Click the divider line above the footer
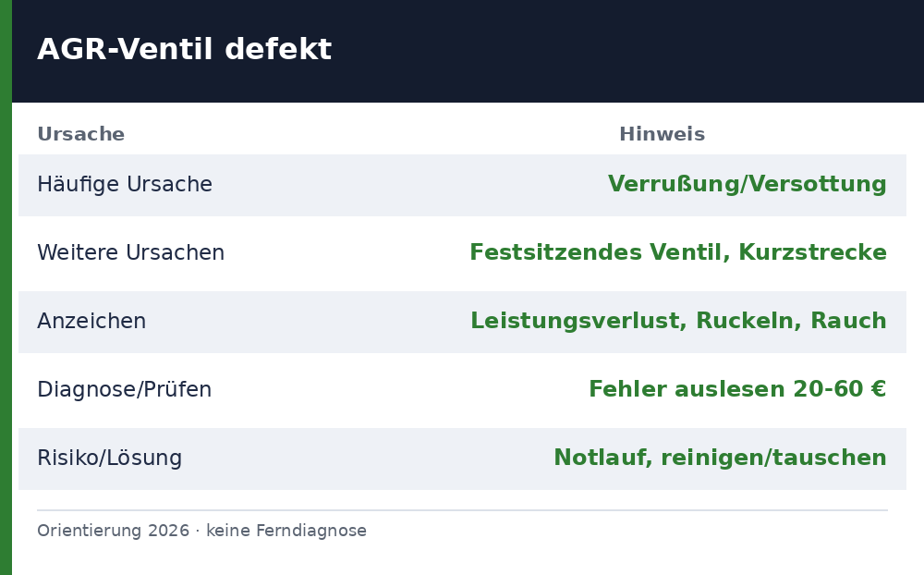Image resolution: width=924 pixels, height=575 pixels. point(462,510)
